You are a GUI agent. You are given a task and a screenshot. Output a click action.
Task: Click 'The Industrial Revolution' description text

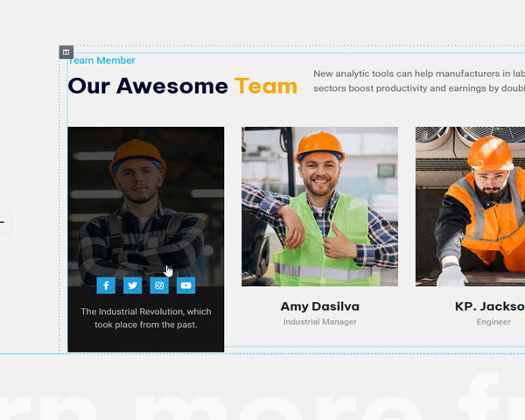tap(145, 318)
